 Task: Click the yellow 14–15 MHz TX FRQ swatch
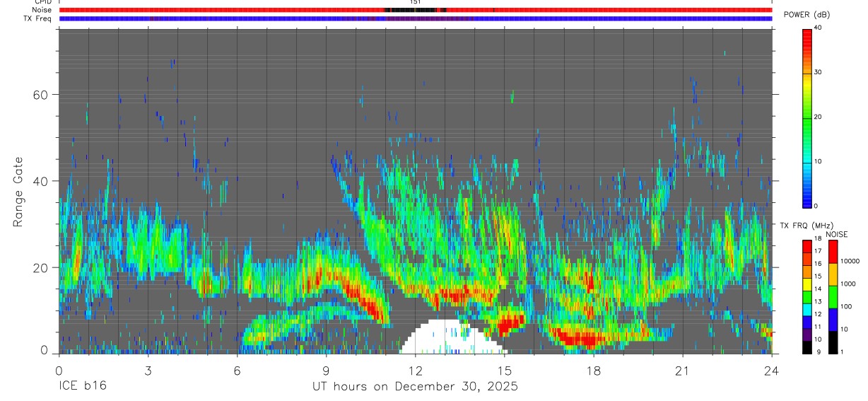coord(807,284)
